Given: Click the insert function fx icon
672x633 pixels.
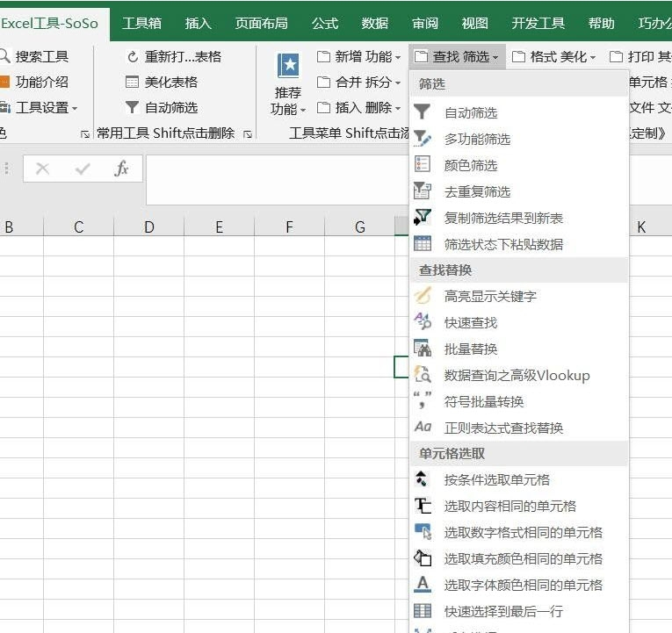Looking at the screenshot, I should pos(122,169).
